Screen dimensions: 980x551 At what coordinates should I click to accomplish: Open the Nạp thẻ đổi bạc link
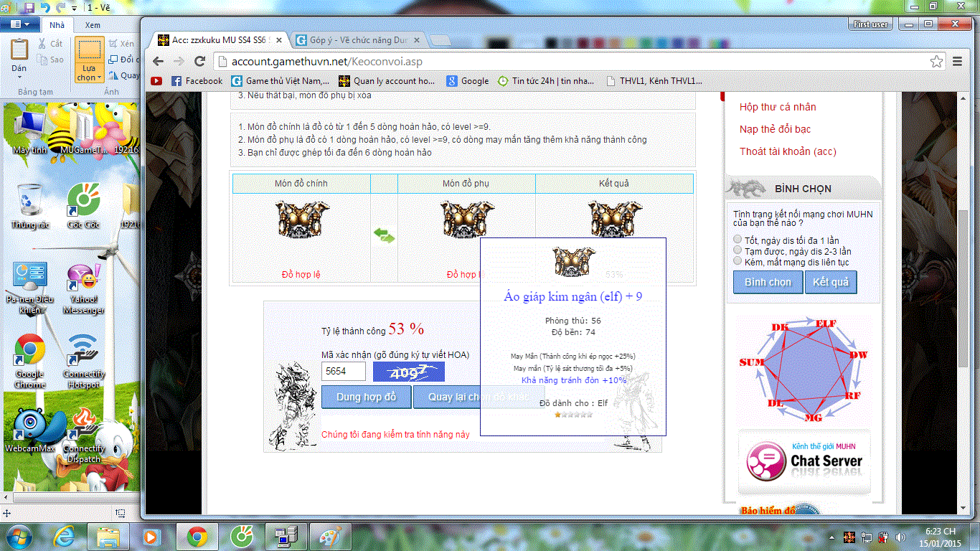775,129
